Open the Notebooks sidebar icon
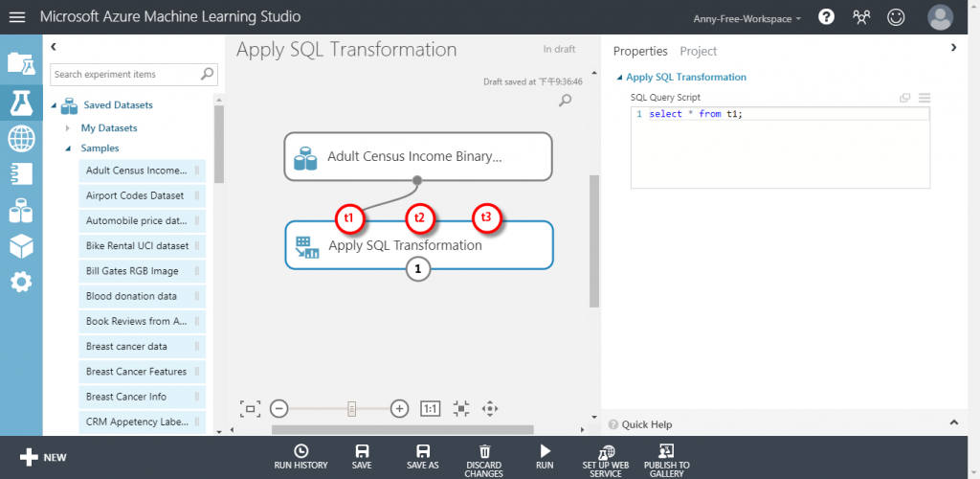 [21, 173]
